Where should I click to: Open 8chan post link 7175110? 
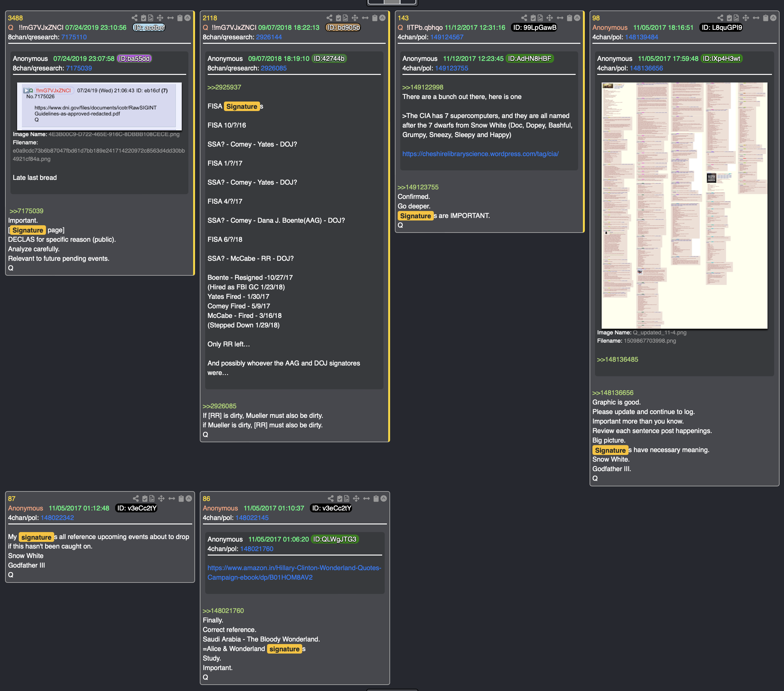coord(74,37)
